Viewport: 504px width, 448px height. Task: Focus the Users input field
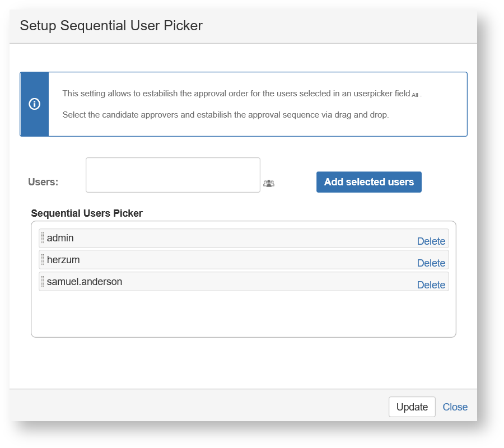point(172,175)
